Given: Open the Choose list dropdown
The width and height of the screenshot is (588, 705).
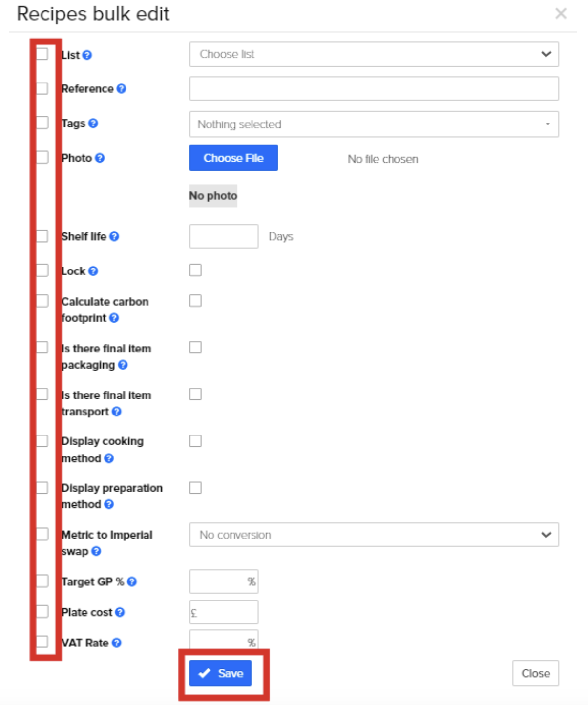Looking at the screenshot, I should 374,54.
